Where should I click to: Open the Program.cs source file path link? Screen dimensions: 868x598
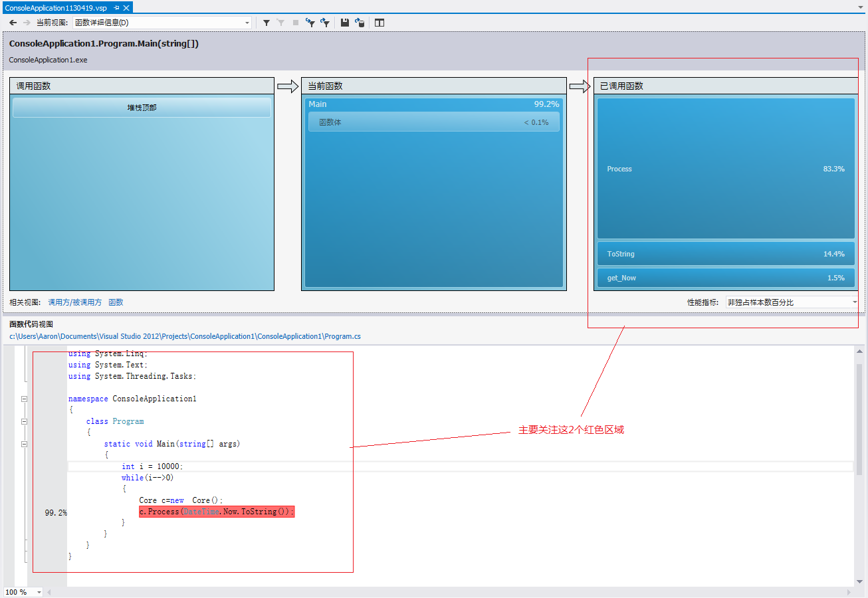click(185, 336)
